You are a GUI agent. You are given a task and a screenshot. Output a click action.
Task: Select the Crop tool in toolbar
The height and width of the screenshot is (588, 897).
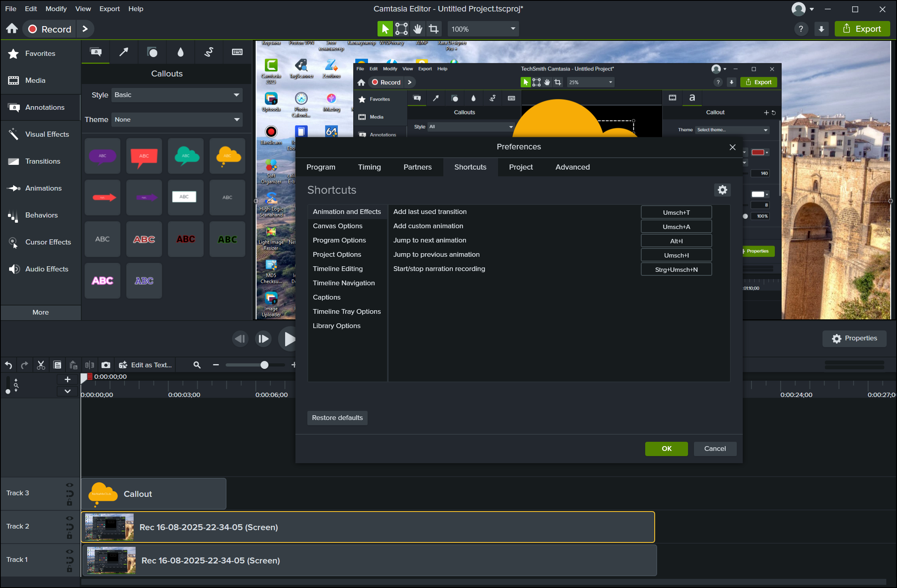pos(434,29)
